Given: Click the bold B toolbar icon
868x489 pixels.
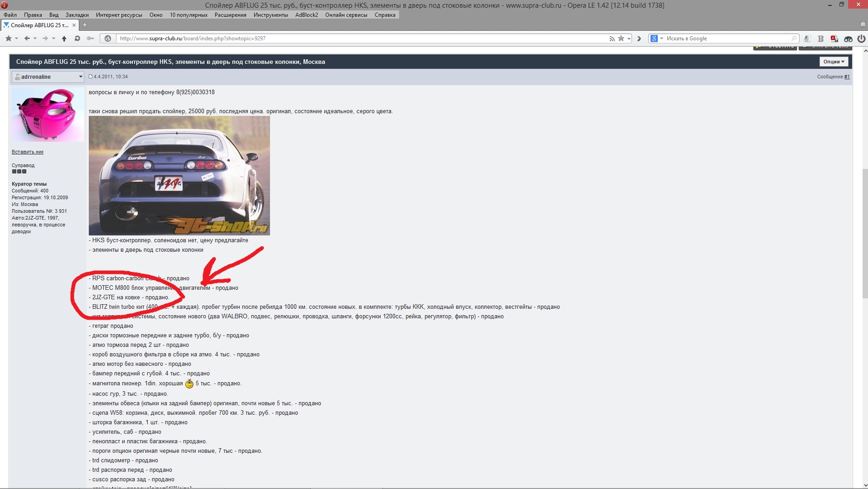Looking at the screenshot, I should (x=820, y=39).
